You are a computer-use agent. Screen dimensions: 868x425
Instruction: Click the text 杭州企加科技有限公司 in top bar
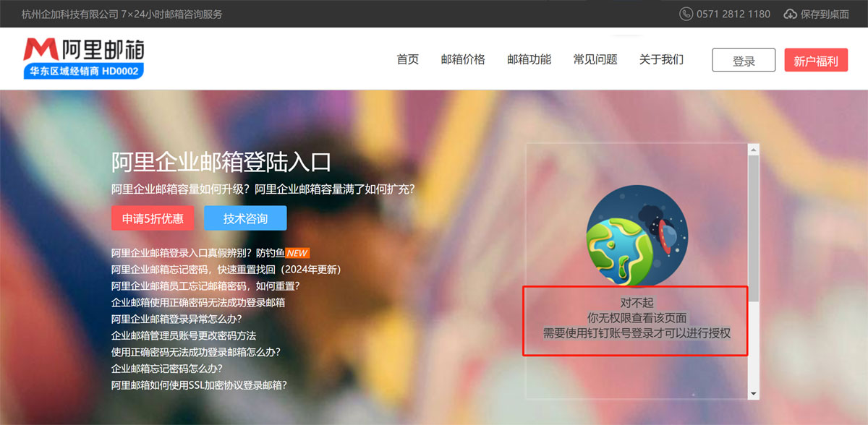[x=69, y=14]
